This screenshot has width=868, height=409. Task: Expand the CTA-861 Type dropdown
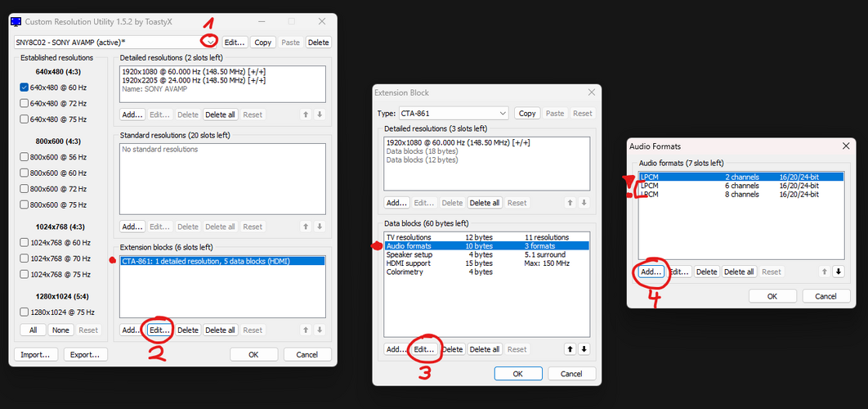click(x=454, y=113)
